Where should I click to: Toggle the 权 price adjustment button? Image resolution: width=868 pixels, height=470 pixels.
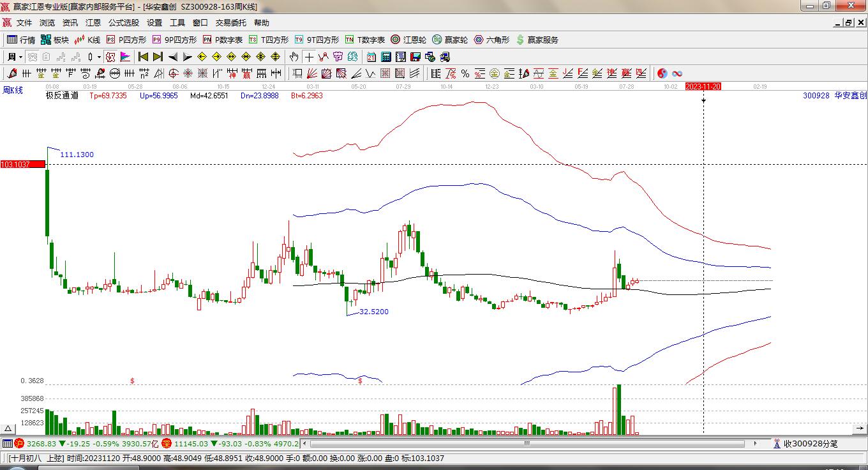[110, 57]
